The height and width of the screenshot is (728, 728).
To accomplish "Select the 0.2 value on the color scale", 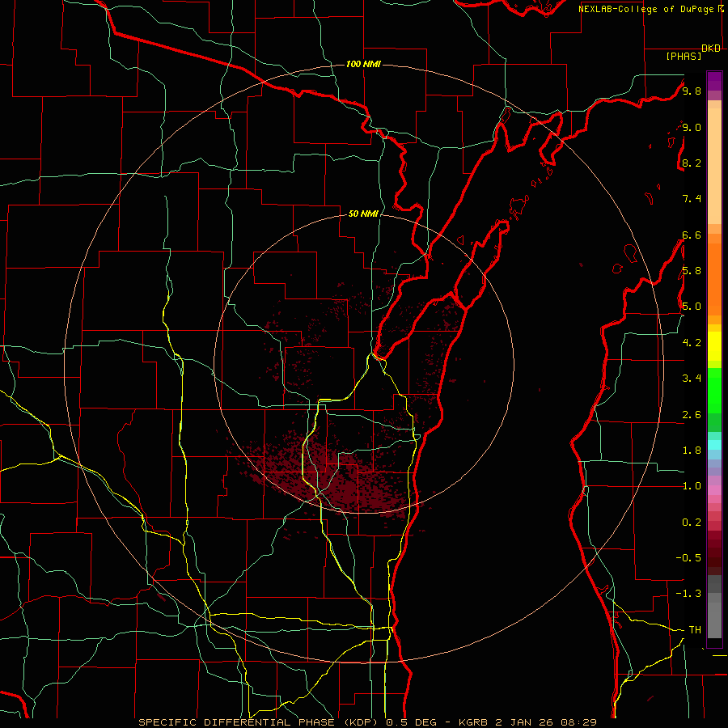I will (x=692, y=523).
